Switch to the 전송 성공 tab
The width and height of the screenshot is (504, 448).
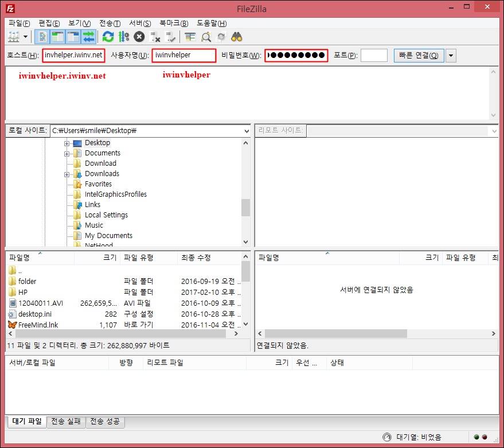105,421
